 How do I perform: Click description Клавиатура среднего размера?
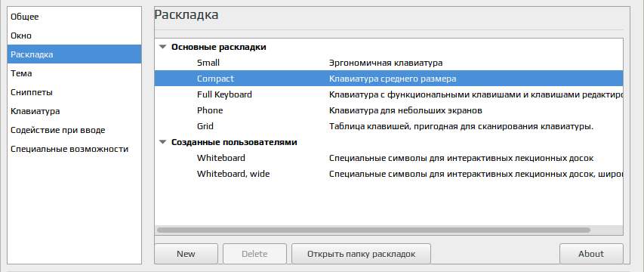[x=393, y=79]
